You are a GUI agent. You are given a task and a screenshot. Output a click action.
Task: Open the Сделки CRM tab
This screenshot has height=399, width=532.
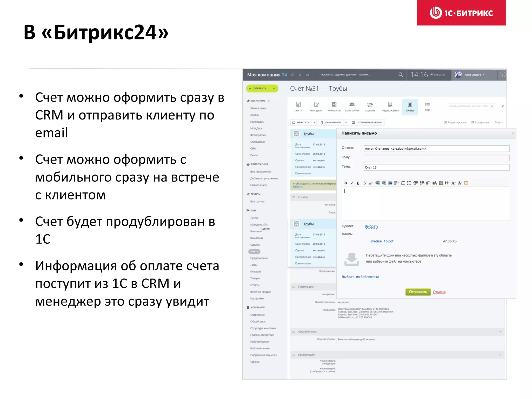pos(370,107)
